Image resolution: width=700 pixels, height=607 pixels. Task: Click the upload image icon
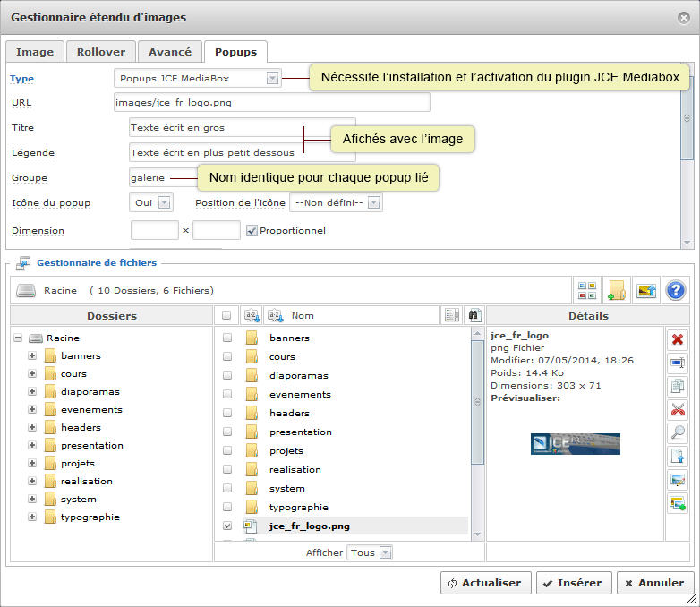pos(645,290)
